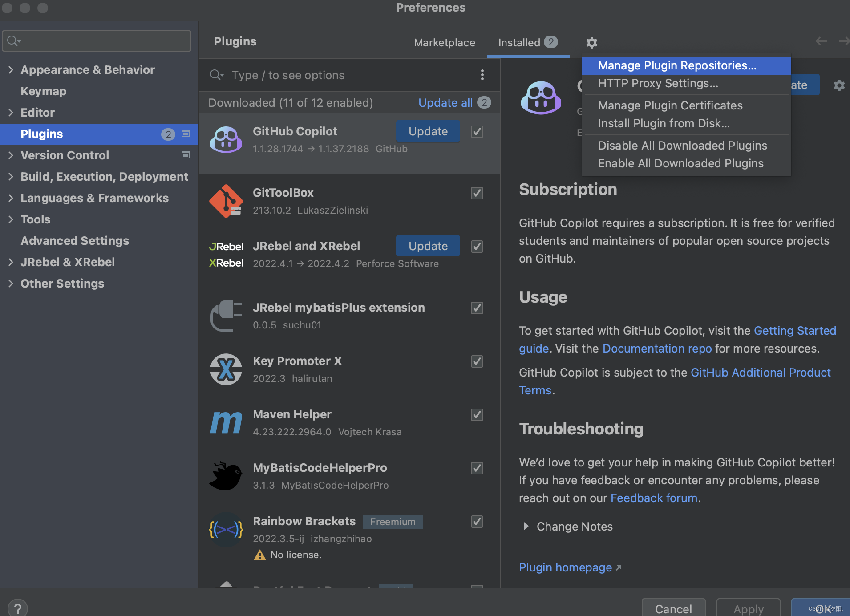Click the GitHub Copilot icon in detail pane
Viewport: 850px width, 616px height.
click(541, 97)
